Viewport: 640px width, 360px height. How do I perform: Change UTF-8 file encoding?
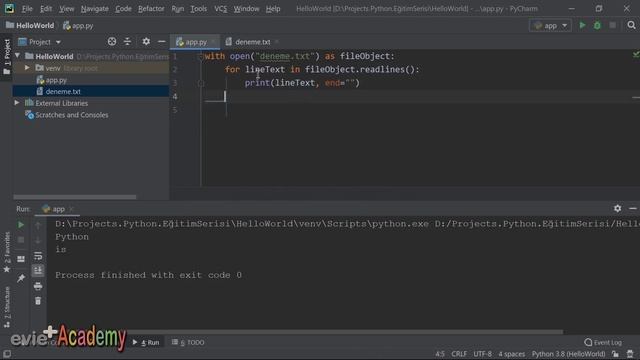[x=482, y=354]
